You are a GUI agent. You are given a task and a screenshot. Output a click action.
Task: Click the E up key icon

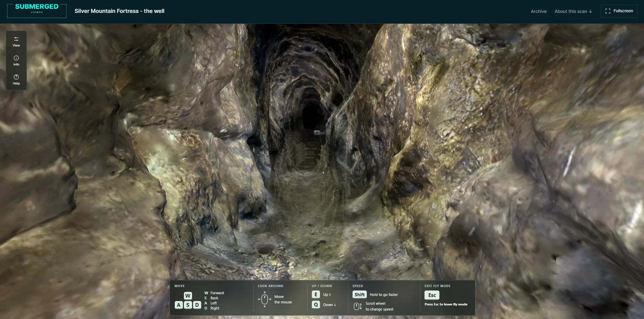tap(316, 295)
